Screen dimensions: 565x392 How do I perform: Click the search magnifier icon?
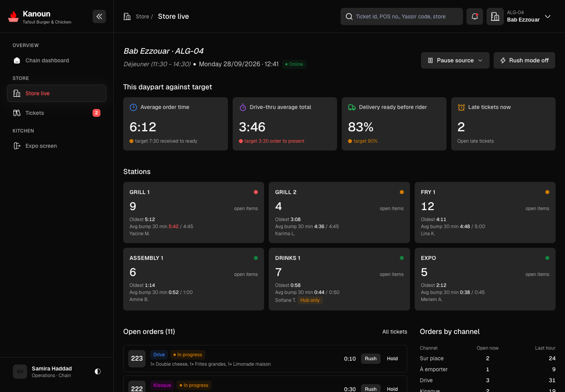point(349,16)
